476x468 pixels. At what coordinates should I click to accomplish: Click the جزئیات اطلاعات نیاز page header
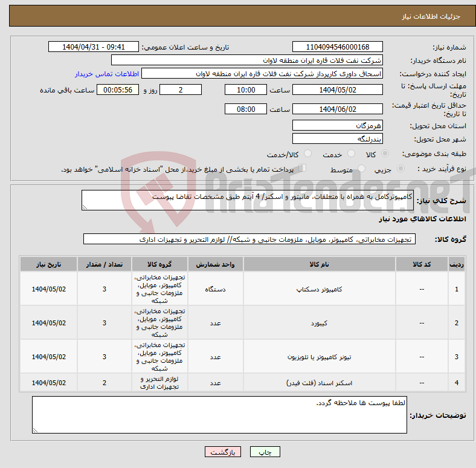tap(431, 16)
